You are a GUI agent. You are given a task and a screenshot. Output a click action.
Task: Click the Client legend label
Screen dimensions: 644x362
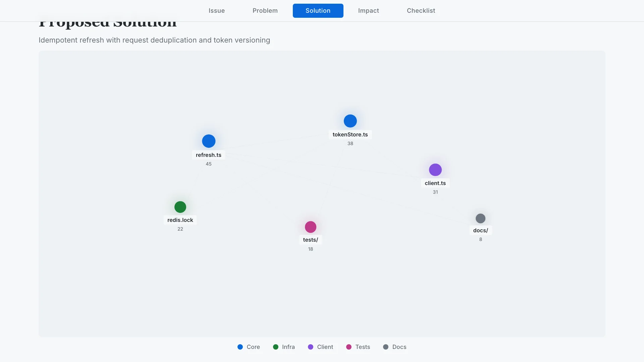tap(325, 347)
